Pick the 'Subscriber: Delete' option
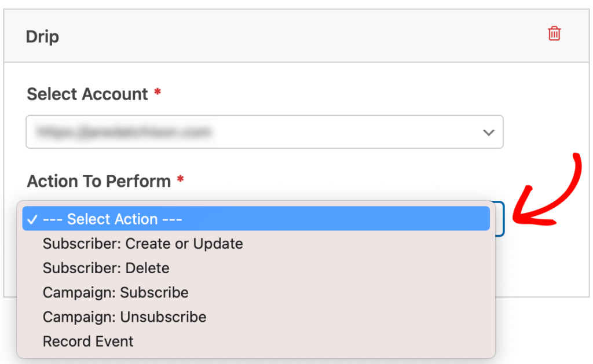593x364 pixels. (x=106, y=269)
